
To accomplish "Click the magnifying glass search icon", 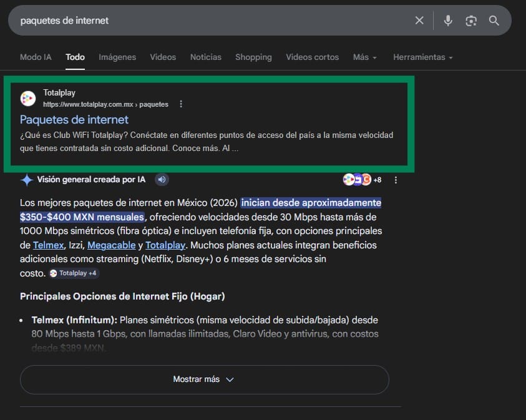I will coord(494,21).
